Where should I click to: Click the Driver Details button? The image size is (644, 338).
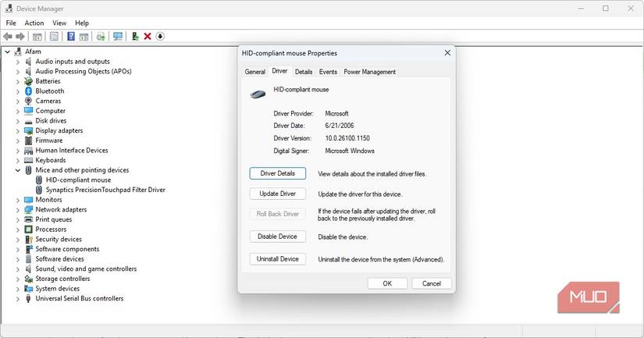(x=278, y=173)
